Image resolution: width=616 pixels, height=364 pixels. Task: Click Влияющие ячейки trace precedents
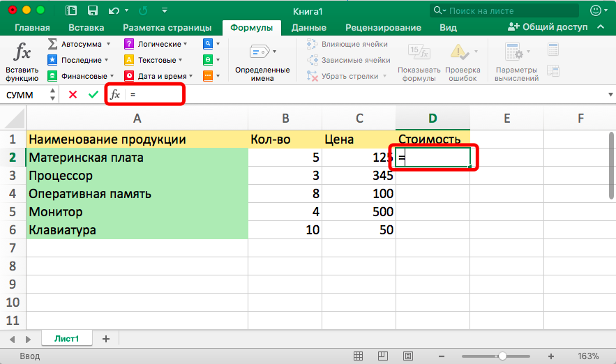click(347, 44)
